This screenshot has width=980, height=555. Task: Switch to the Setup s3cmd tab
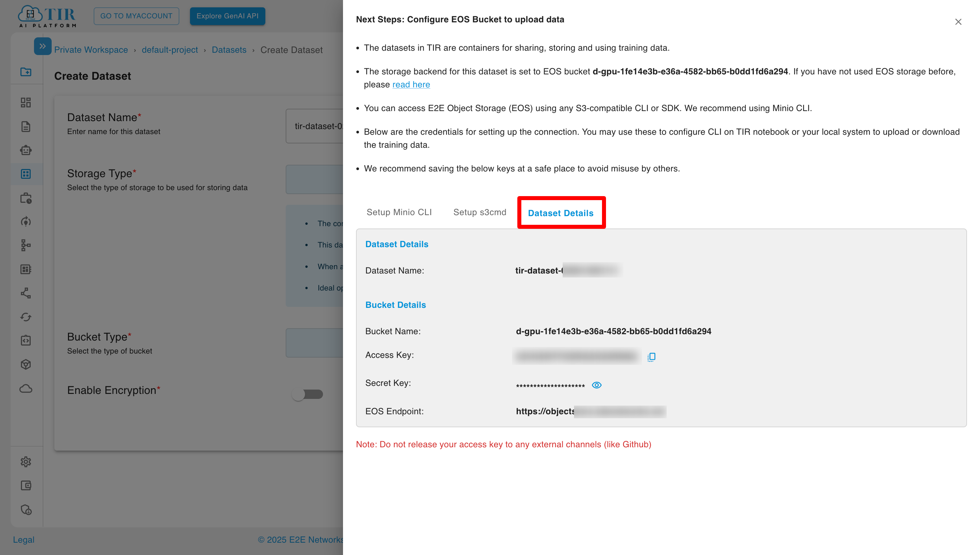[x=480, y=212]
